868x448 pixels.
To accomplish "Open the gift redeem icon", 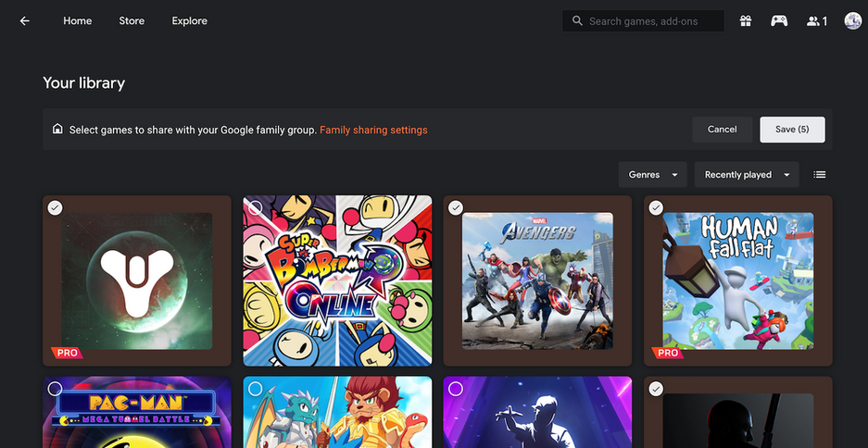I will pyautogui.click(x=746, y=21).
